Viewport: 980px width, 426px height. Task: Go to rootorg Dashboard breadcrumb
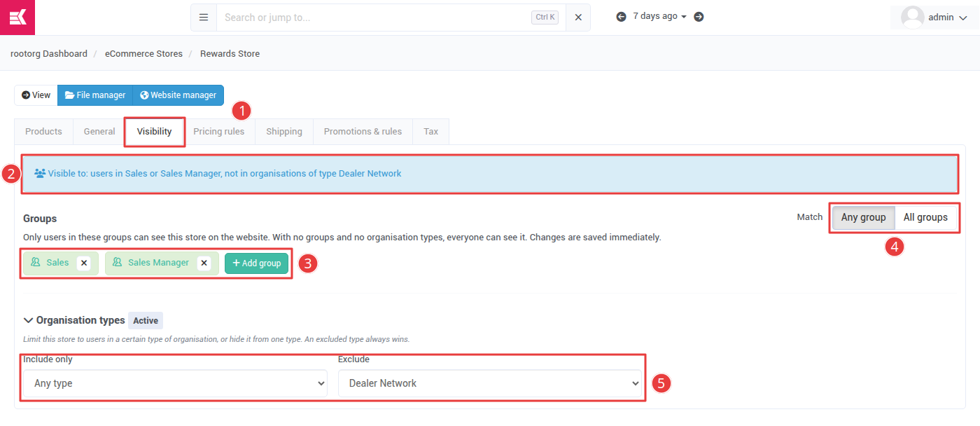coord(49,54)
